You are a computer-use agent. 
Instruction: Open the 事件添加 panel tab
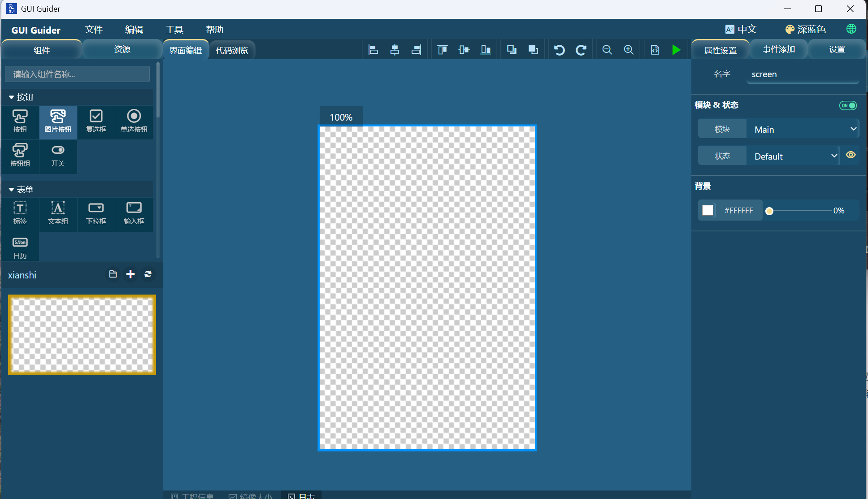[x=779, y=49]
